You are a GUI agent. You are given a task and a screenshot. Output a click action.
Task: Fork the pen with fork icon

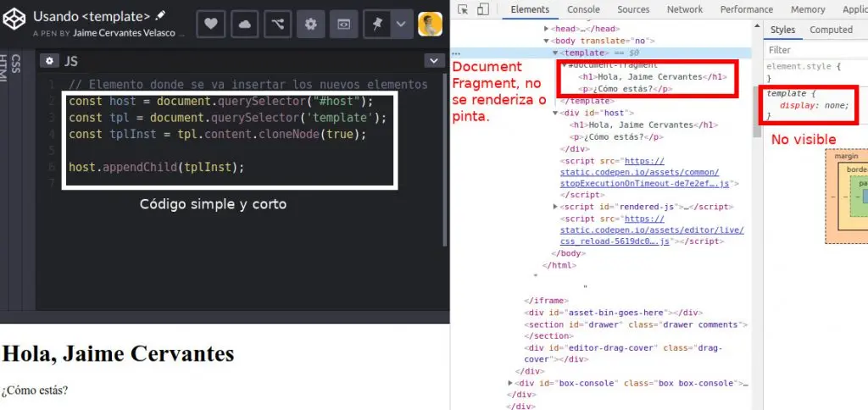[277, 25]
